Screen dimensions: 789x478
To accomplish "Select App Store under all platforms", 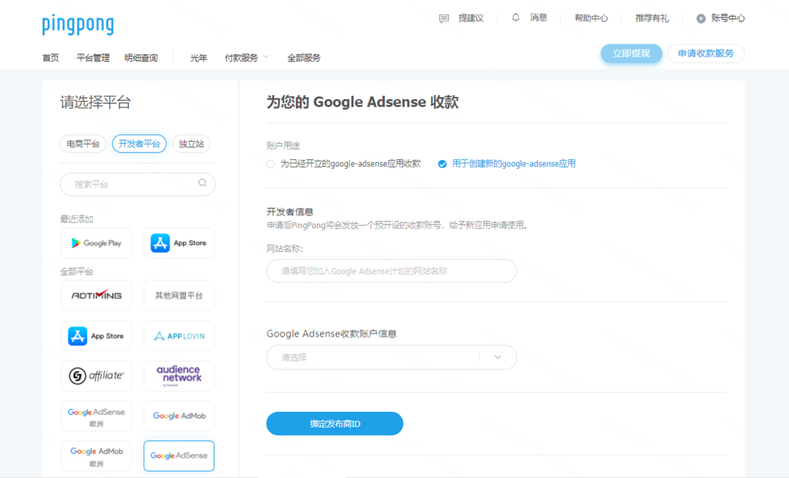I will pos(96,336).
